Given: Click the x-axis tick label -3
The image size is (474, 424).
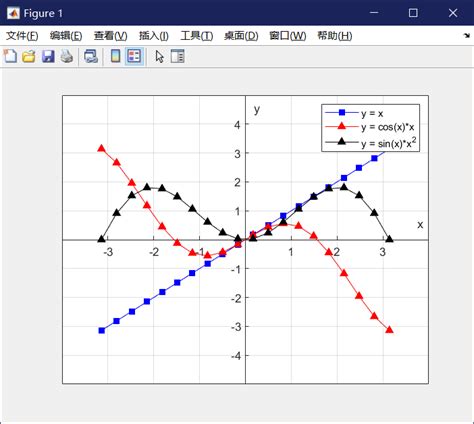Looking at the screenshot, I should (108, 252).
